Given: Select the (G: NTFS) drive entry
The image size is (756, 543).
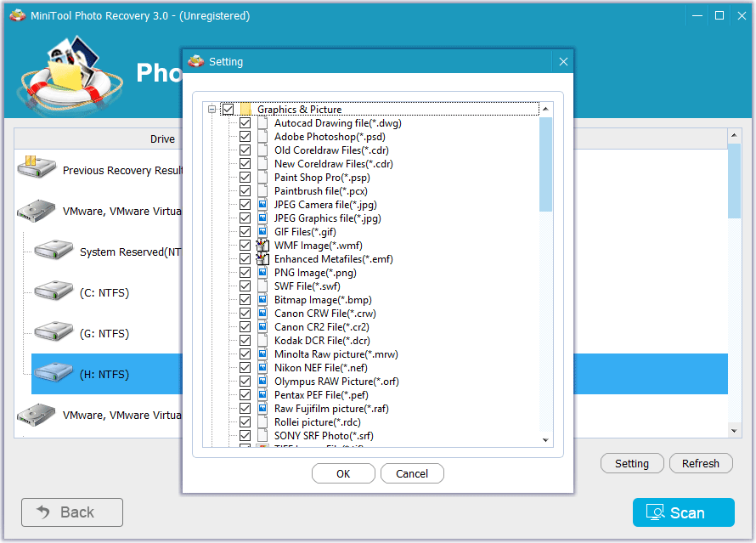Looking at the screenshot, I should (x=104, y=333).
